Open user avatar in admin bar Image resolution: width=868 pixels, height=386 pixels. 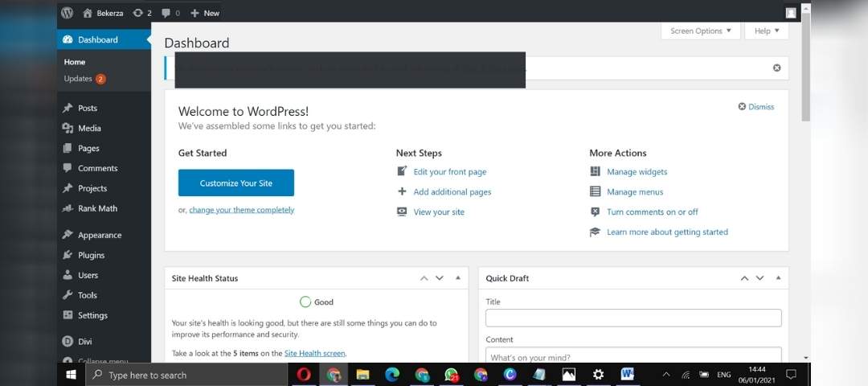pyautogui.click(x=791, y=13)
